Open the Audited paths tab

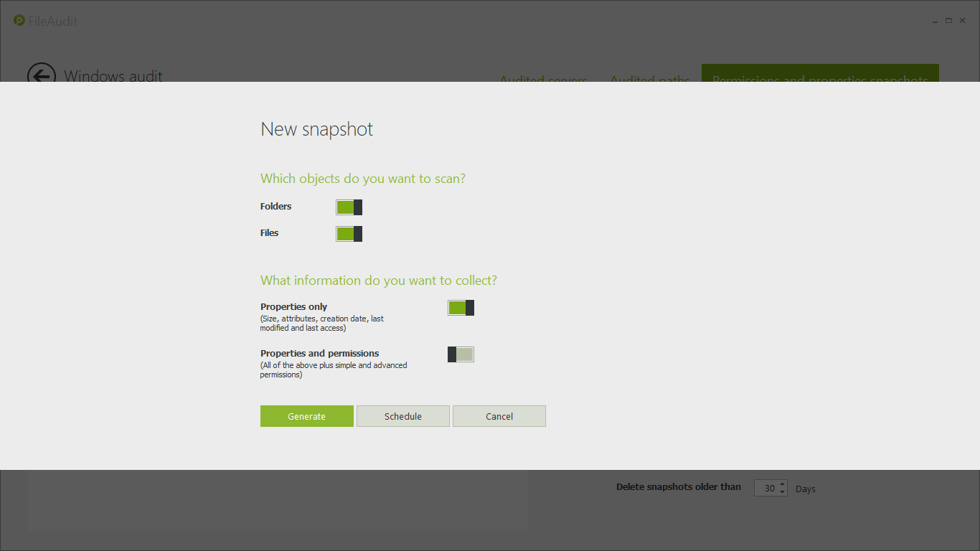click(649, 77)
